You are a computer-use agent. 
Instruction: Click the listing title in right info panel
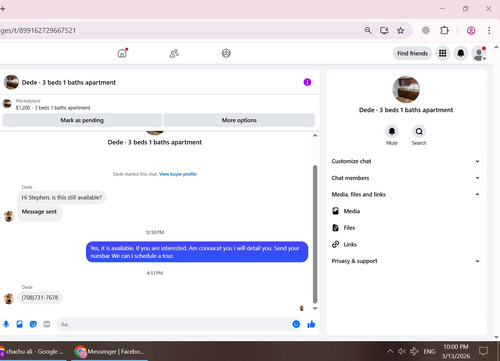click(406, 110)
